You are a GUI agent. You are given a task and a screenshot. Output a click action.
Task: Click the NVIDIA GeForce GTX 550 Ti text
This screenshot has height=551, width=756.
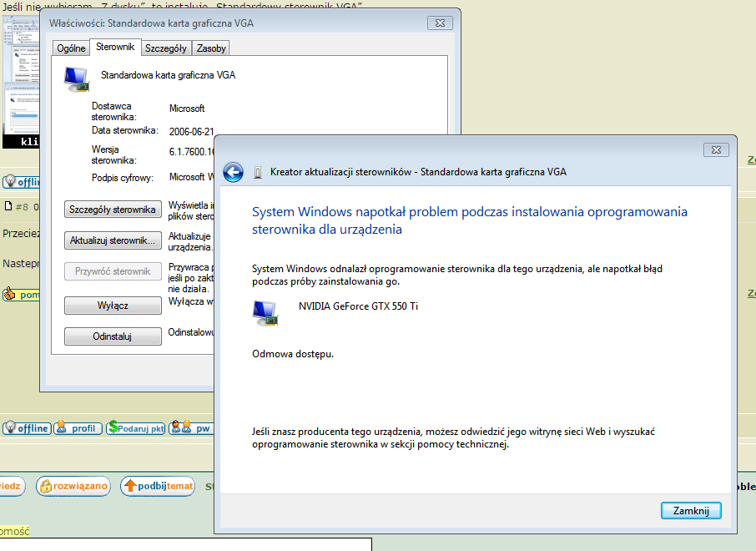(x=358, y=306)
